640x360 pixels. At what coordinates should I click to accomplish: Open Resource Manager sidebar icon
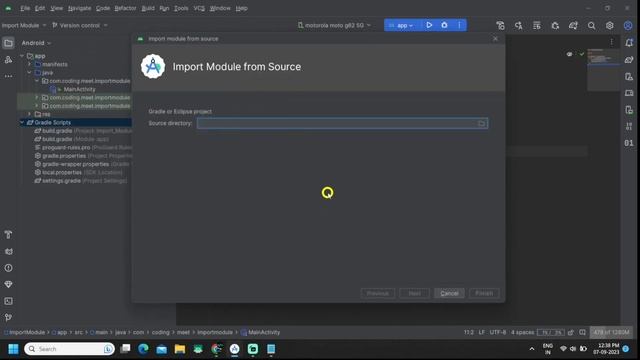click(x=8, y=60)
